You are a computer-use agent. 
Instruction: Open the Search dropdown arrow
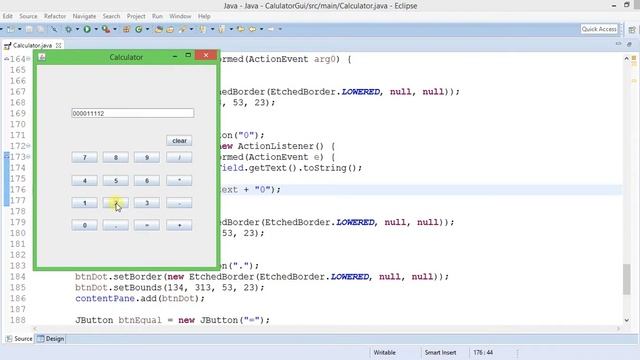(x=191, y=29)
